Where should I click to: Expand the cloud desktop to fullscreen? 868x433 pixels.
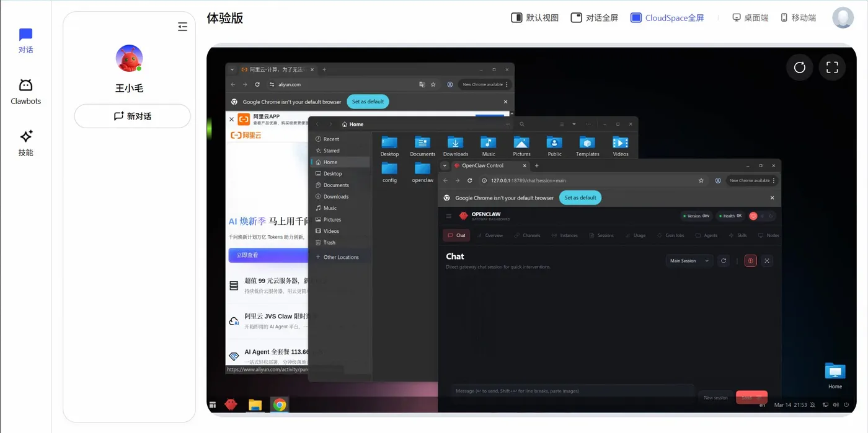pos(832,68)
